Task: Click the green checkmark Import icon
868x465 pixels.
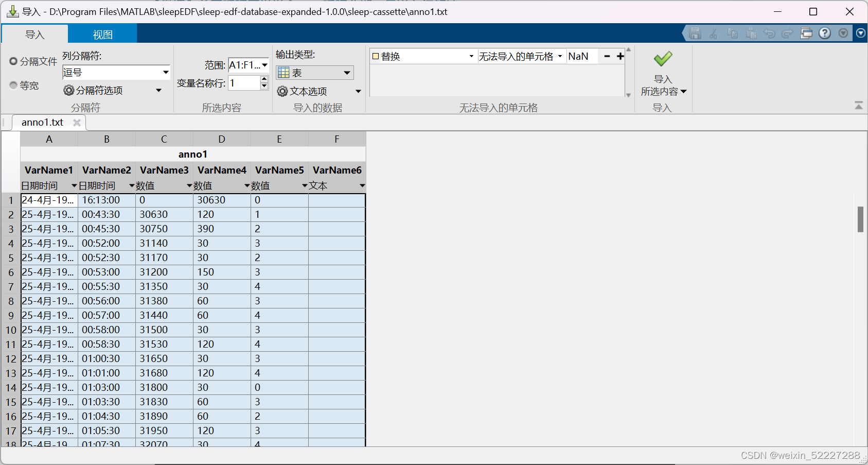Action: (663, 59)
